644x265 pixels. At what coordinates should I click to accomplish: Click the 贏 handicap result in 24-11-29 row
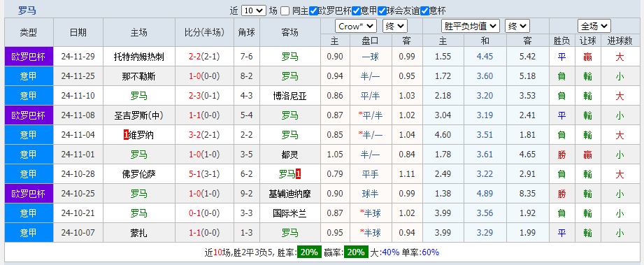[587, 57]
